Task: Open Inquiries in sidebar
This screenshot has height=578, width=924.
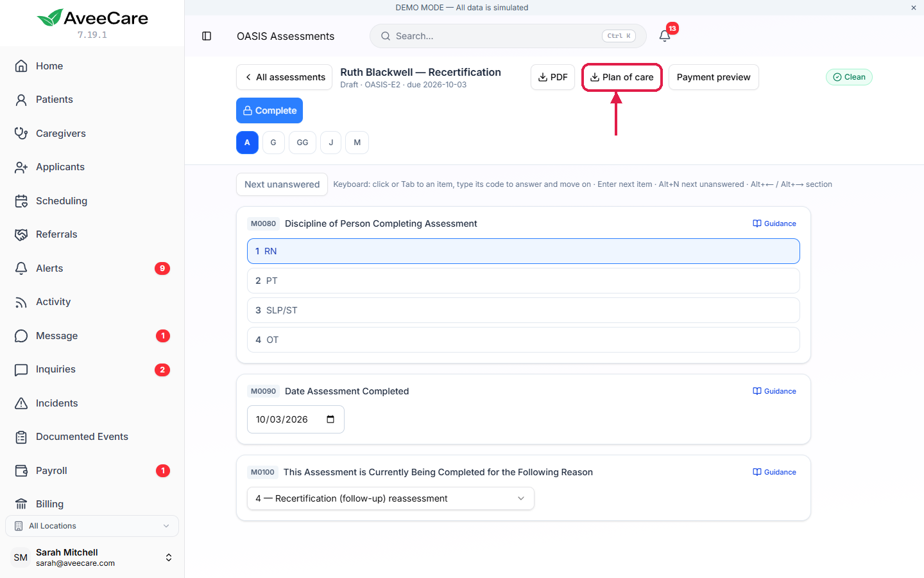Action: tap(92, 369)
